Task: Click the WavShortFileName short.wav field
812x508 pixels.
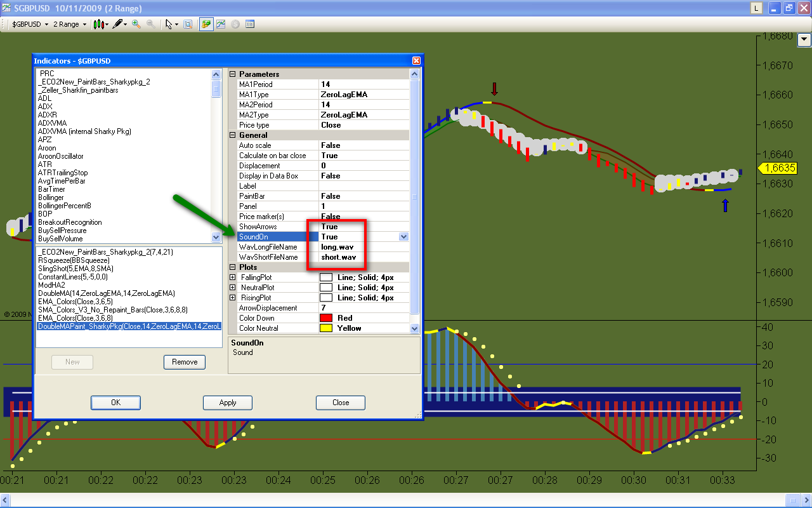Action: [364, 257]
